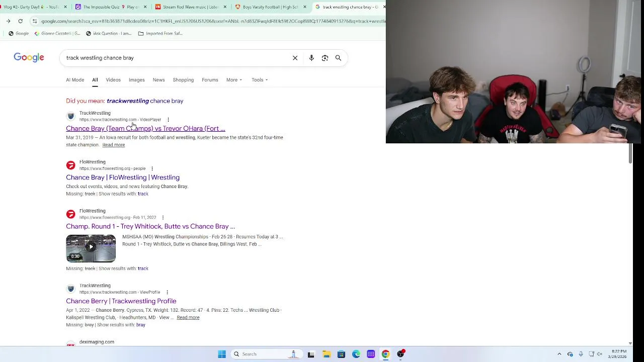Screen dimensions: 644x362
Task: Open the OBS recording icon in taskbar
Action: 400,354
